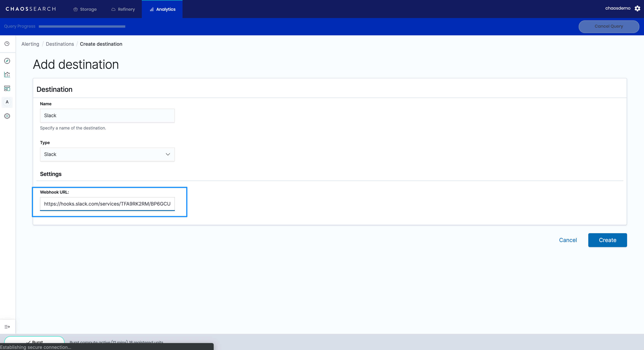Click the Cancel link

(568, 240)
